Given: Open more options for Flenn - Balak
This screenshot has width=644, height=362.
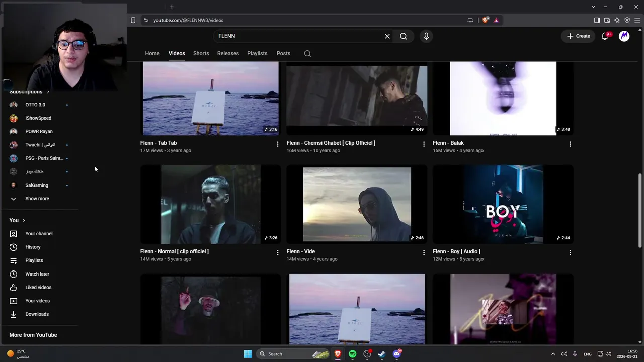Looking at the screenshot, I should click(x=570, y=144).
